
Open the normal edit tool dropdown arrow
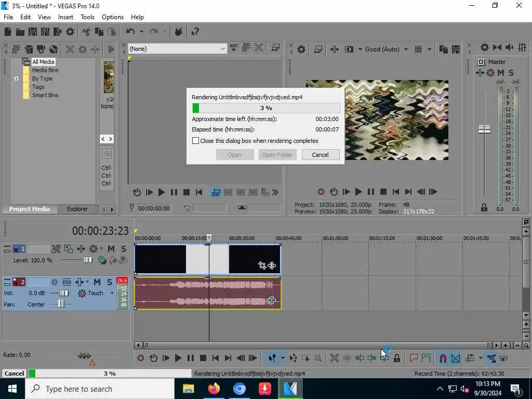[x=282, y=358]
